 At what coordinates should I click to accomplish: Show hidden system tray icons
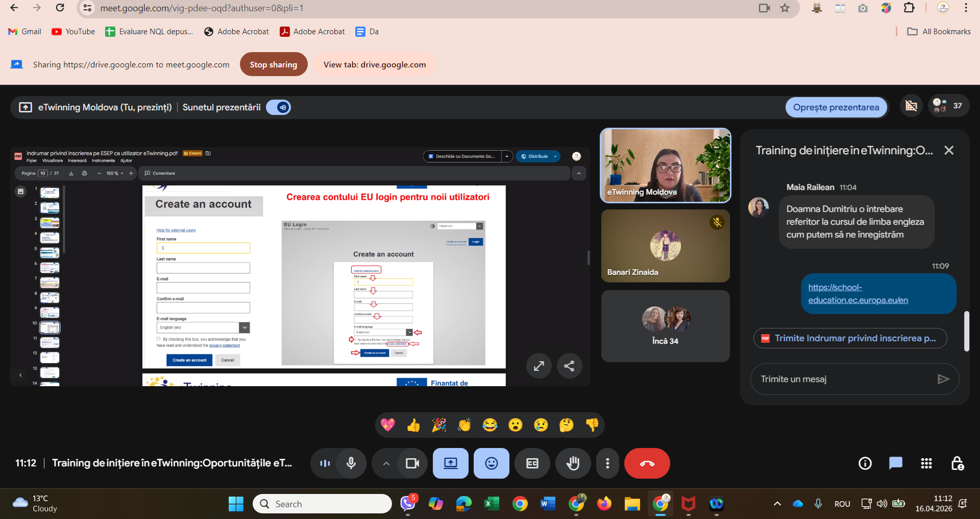point(777,504)
